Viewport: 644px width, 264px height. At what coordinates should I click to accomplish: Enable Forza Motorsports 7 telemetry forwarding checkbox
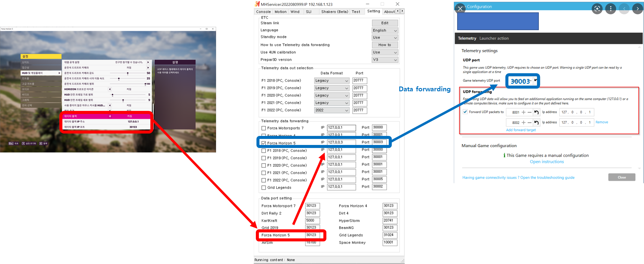point(264,128)
